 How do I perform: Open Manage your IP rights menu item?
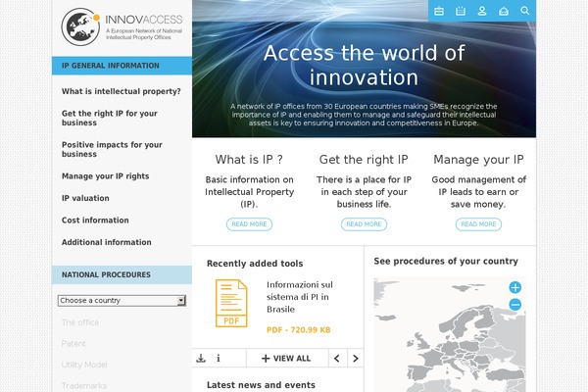106,176
